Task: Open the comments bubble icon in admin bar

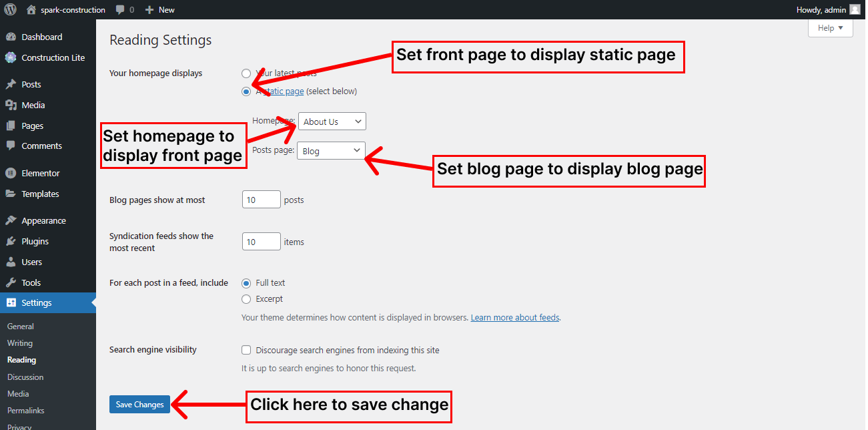Action: pos(119,10)
